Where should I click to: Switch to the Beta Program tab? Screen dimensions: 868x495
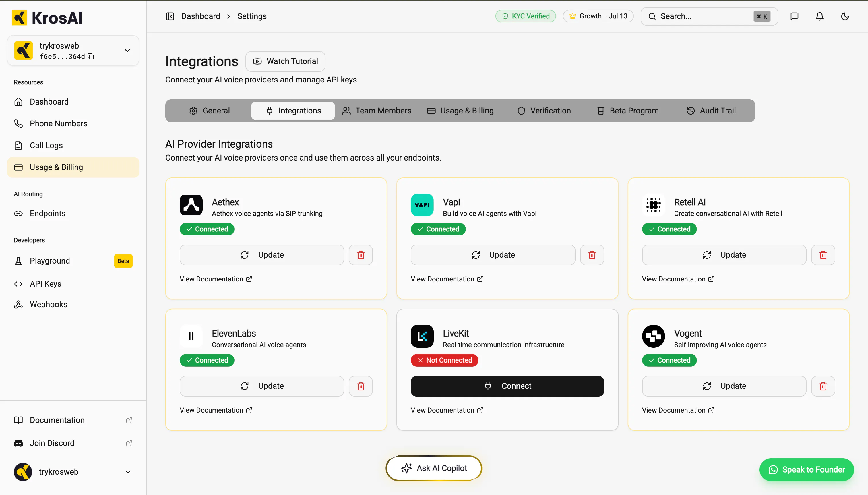(x=628, y=111)
